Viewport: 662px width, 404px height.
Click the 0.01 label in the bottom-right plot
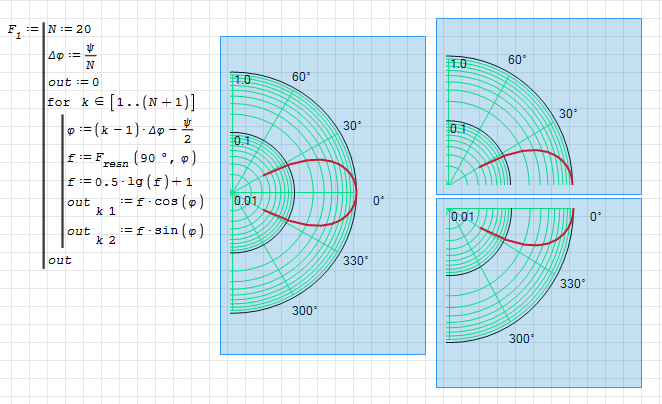(461, 217)
